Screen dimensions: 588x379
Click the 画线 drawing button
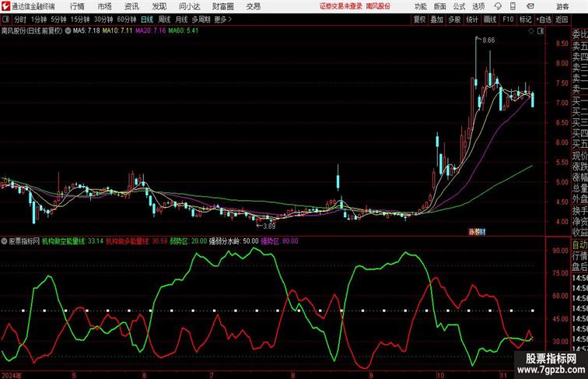(490, 19)
